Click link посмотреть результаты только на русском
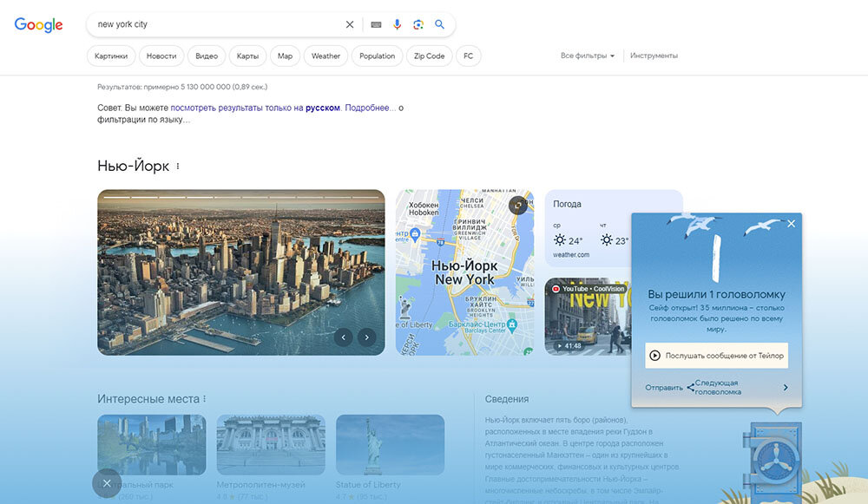The image size is (868, 504). click(x=255, y=108)
